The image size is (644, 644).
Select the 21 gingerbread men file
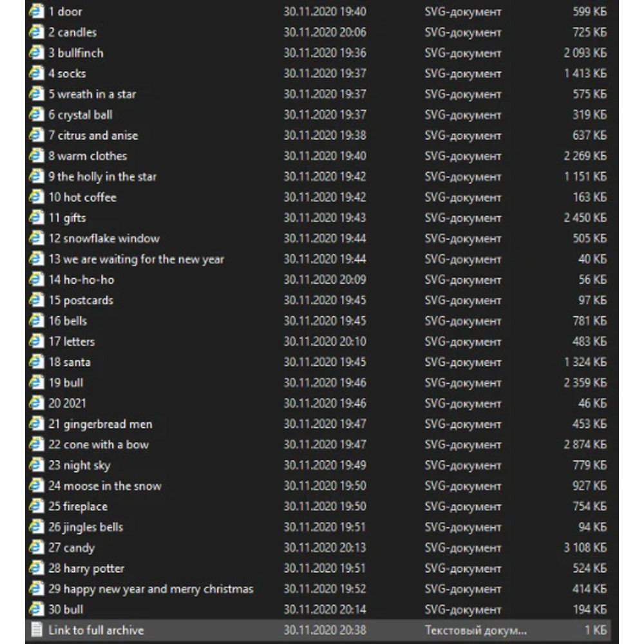(x=100, y=424)
